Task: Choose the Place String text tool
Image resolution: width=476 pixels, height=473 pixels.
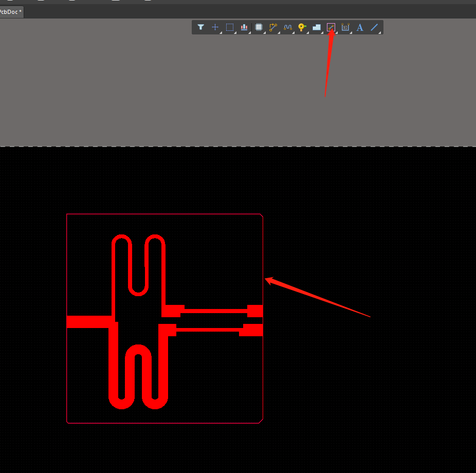Action: [360, 27]
